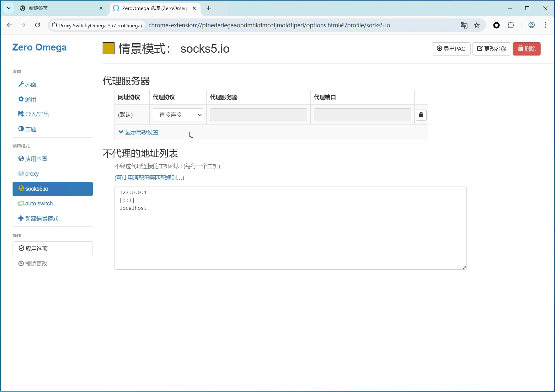Switch to the 新标签页 tab

coord(61,8)
